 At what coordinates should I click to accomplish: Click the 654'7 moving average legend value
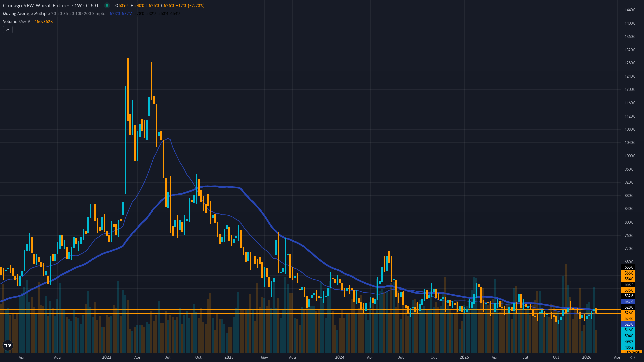pyautogui.click(x=175, y=14)
